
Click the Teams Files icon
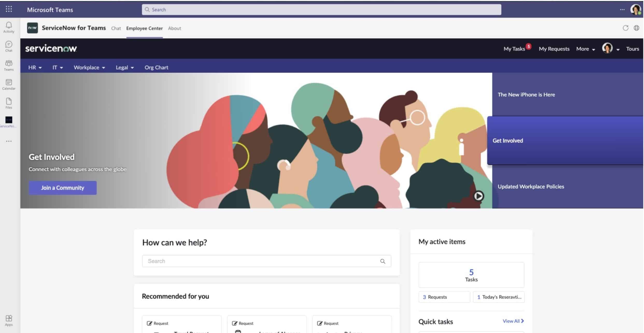tap(9, 101)
